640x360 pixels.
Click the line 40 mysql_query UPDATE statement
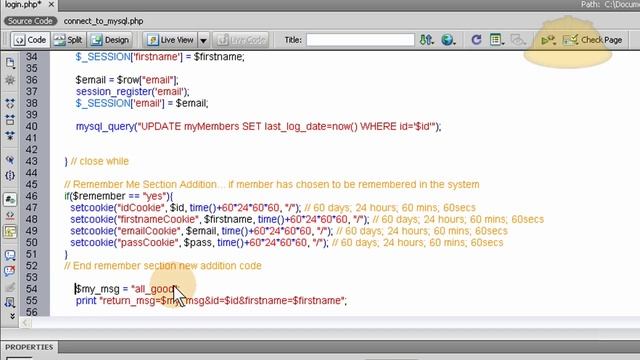[258, 127]
